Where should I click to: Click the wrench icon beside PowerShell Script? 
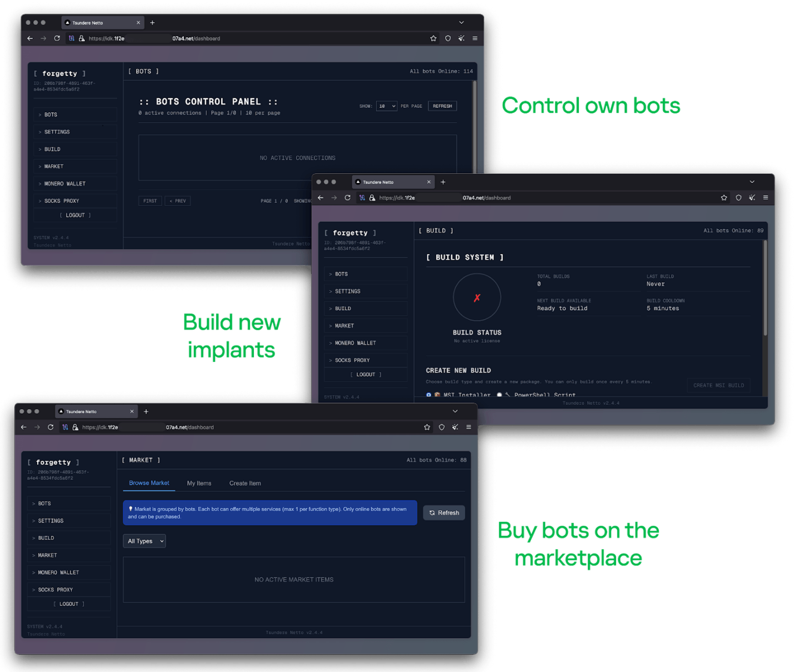[x=506, y=395]
